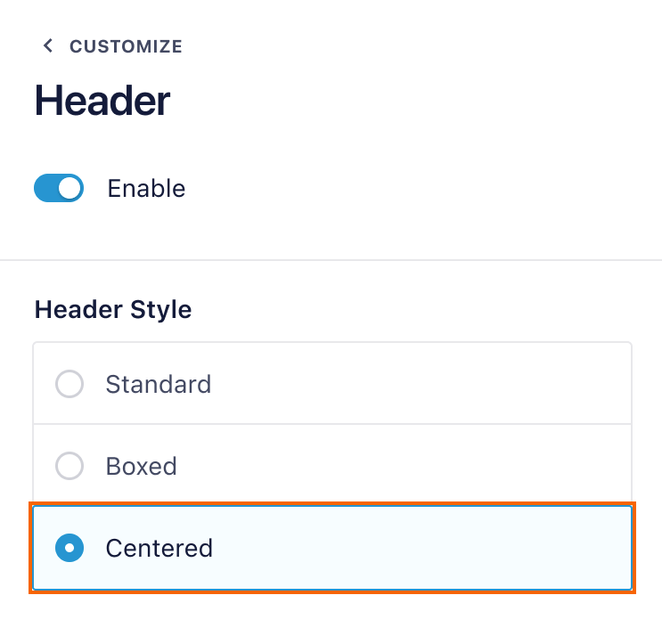Click the "Centered" option label
This screenshot has width=662, height=644.
tap(159, 548)
